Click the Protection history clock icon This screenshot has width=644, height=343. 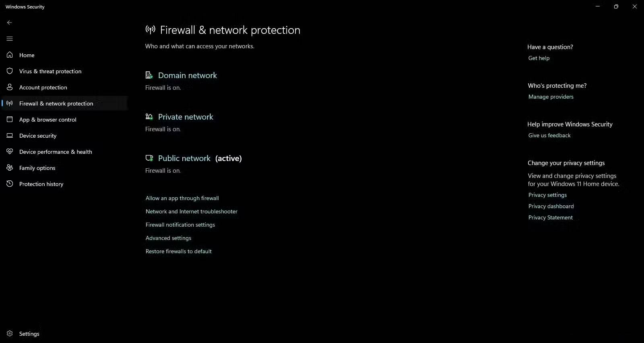[x=10, y=184]
